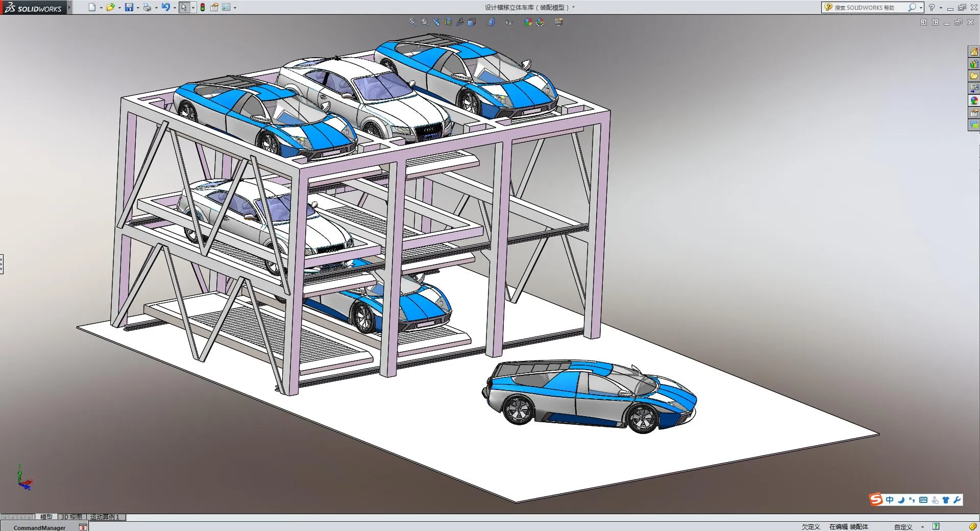
Task: Click the tile panes left icon
Action: pyautogui.click(x=923, y=22)
